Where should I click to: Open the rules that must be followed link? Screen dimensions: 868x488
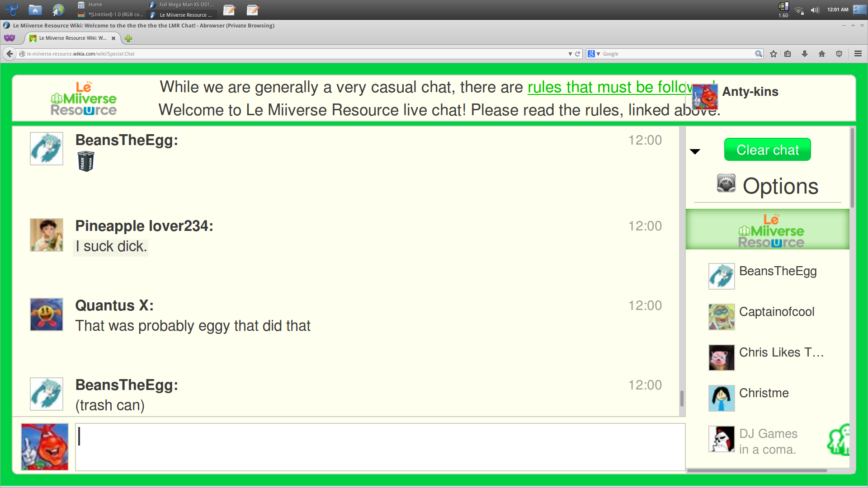(x=609, y=87)
